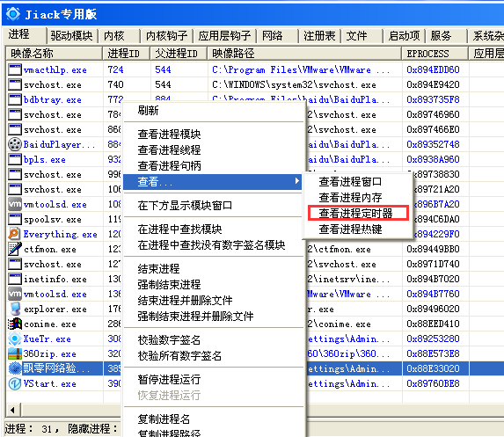Screen dimensions: 504x437
Task: Click the spoolsv.exe process icon
Action: [x=14, y=219]
